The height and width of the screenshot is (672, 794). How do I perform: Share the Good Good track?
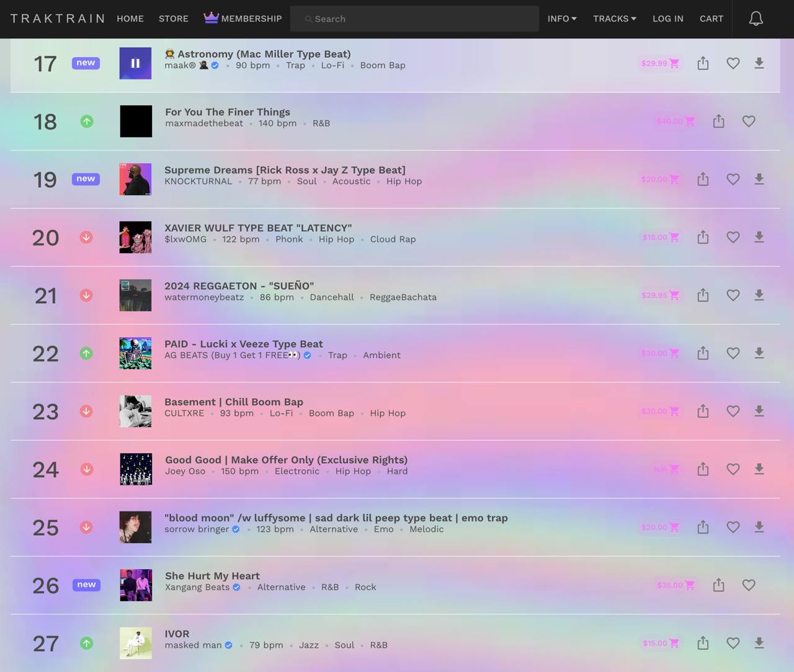point(703,469)
